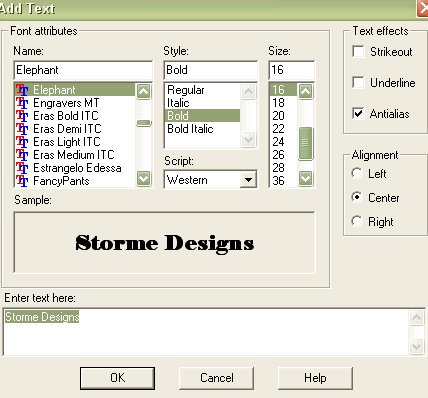
Task: Select Center alignment radio button
Action: coord(357,197)
